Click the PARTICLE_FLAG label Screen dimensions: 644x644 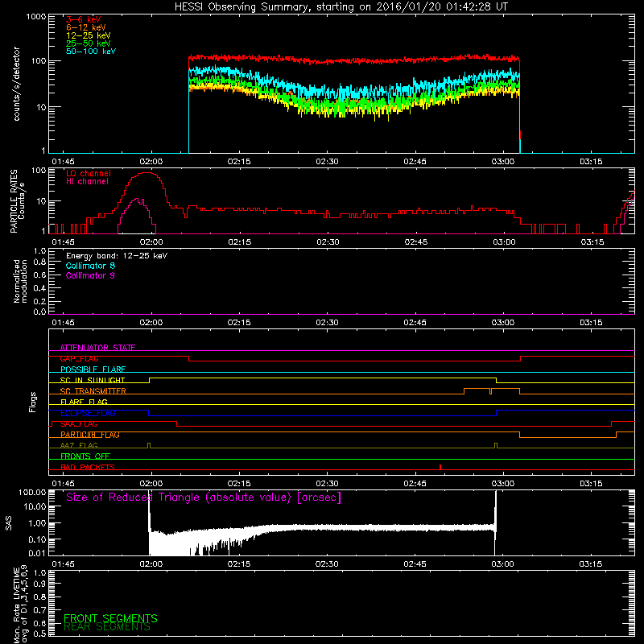(x=90, y=435)
